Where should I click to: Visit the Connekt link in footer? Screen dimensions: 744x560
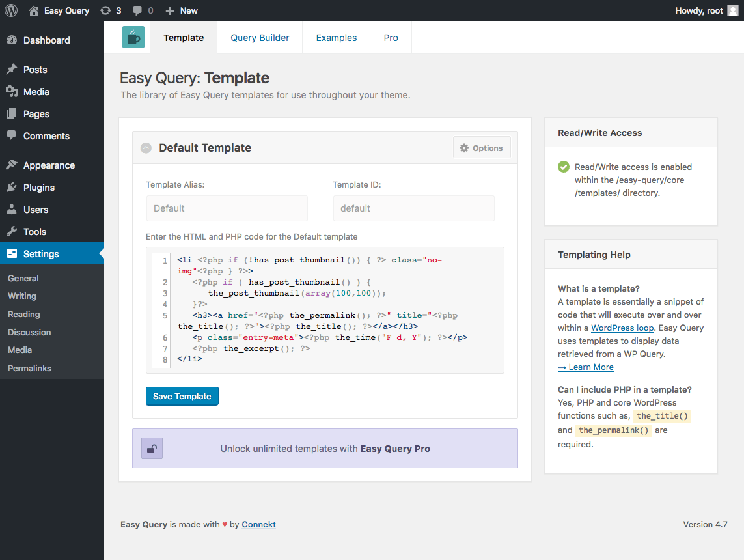click(258, 524)
